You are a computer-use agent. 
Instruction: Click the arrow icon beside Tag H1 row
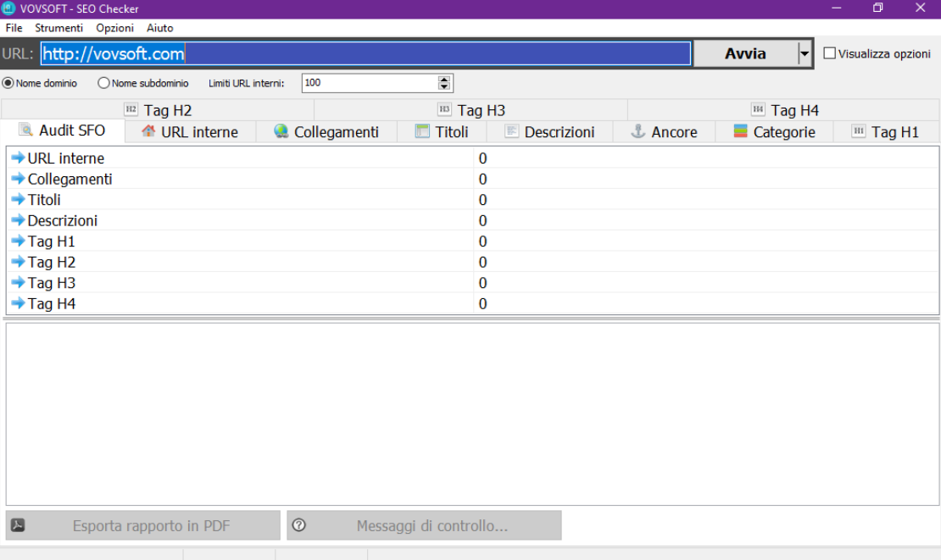click(x=18, y=241)
